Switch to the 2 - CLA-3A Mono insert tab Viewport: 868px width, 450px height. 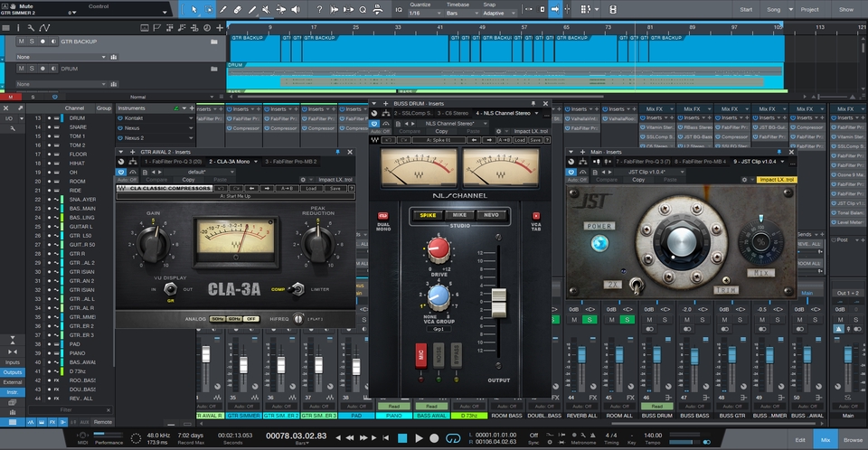pos(233,162)
